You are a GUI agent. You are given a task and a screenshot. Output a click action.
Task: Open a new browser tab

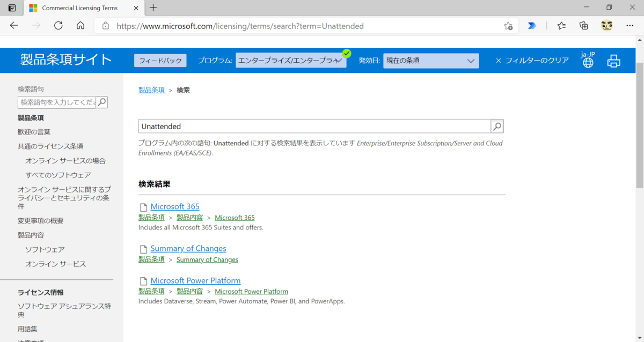click(153, 8)
